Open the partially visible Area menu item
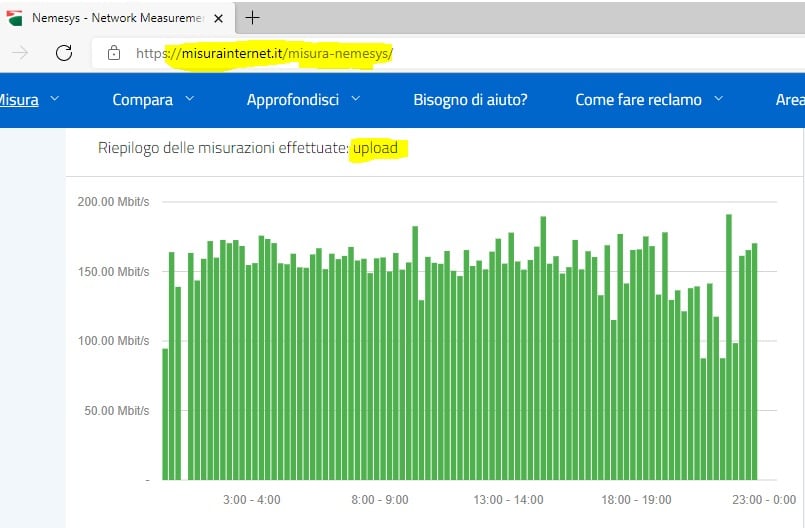This screenshot has height=528, width=805. [x=789, y=100]
